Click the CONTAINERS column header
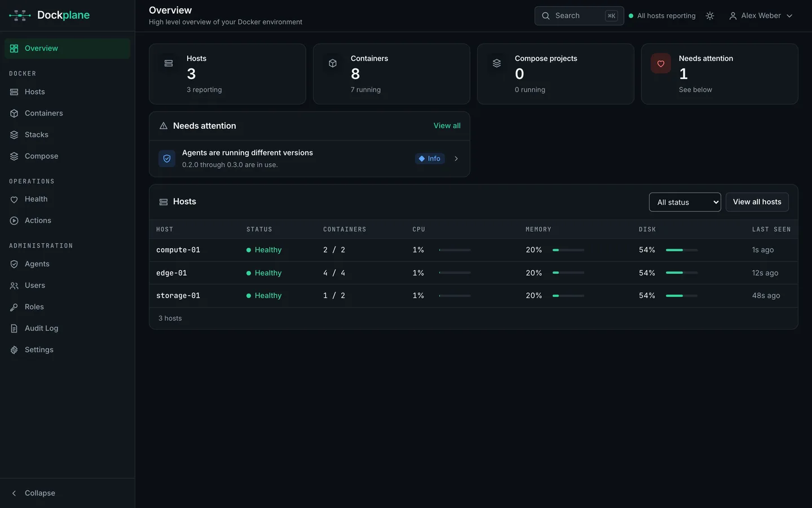This screenshot has width=812, height=508. pos(345,229)
